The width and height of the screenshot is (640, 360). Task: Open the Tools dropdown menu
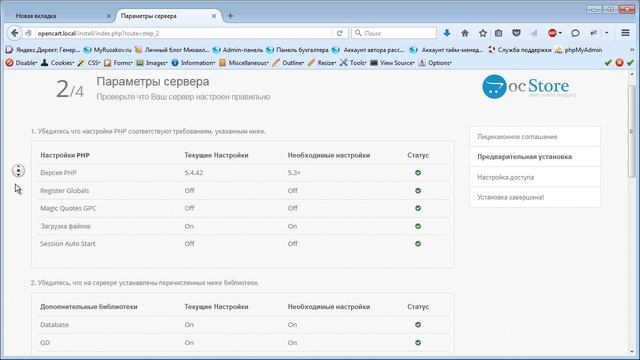(x=353, y=63)
